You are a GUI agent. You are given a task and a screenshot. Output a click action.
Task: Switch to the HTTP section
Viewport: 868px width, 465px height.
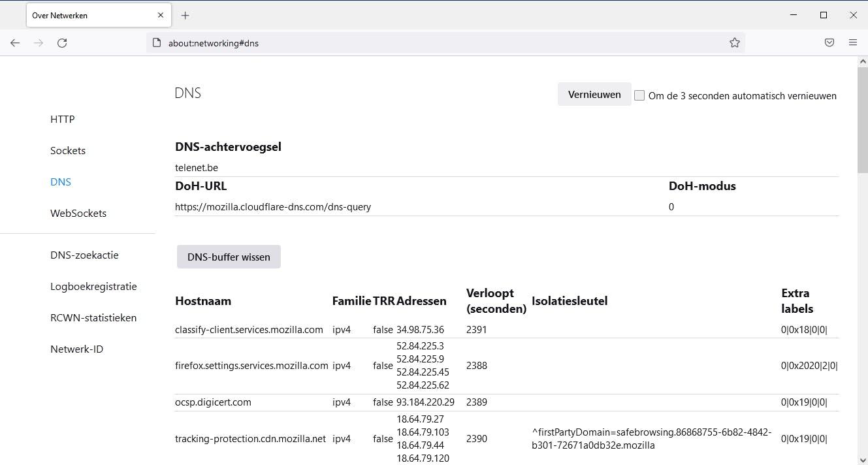tap(62, 119)
